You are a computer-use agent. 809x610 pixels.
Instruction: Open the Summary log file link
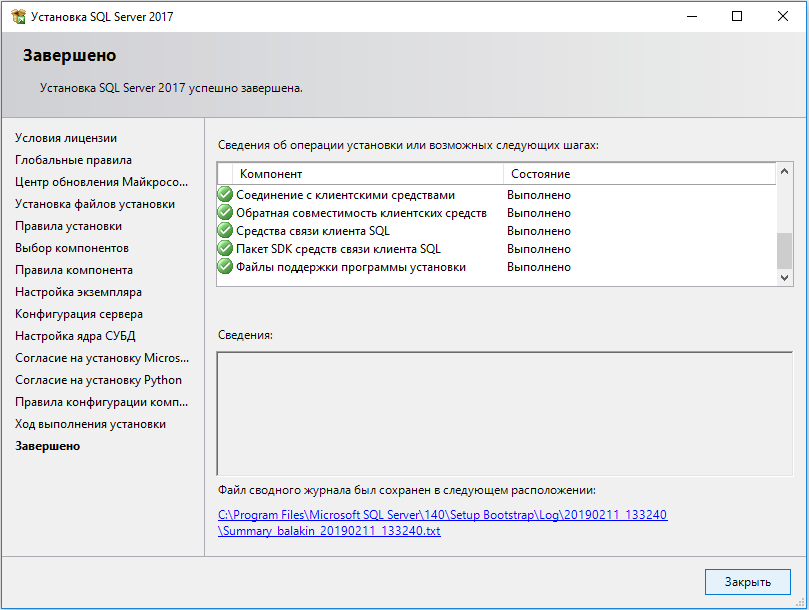click(x=443, y=522)
